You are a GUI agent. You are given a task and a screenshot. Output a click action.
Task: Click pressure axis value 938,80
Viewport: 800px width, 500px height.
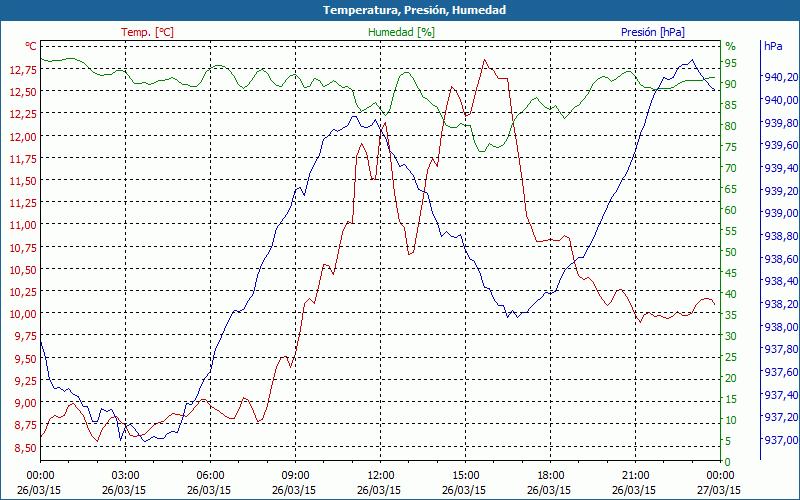(x=781, y=236)
